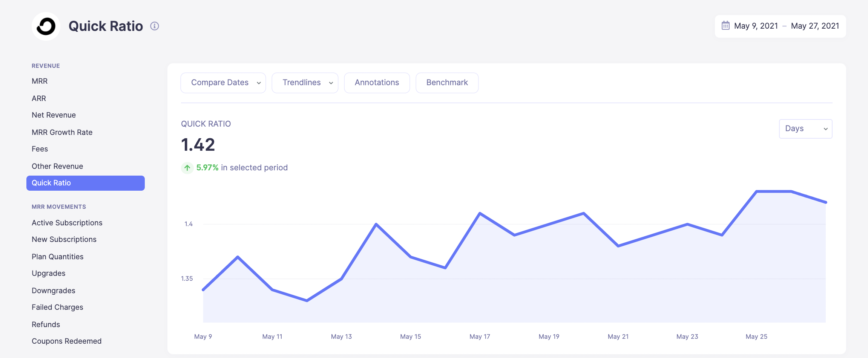Expand the Compare Dates dropdown
The width and height of the screenshot is (868, 358).
click(x=223, y=83)
